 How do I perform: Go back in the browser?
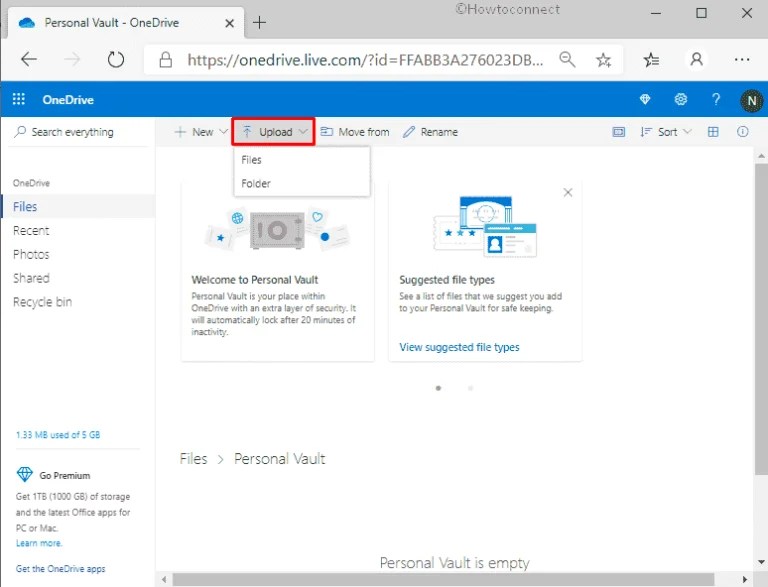click(29, 59)
